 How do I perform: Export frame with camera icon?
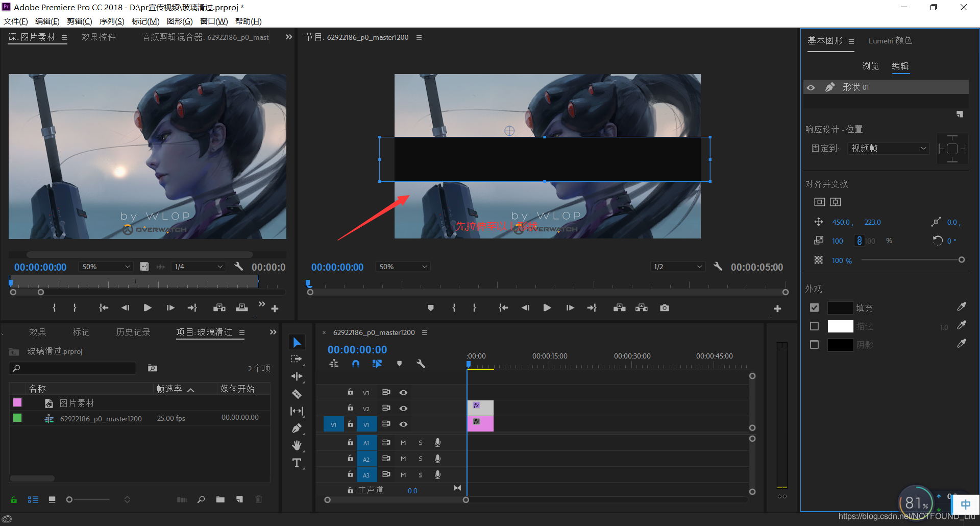pos(664,308)
